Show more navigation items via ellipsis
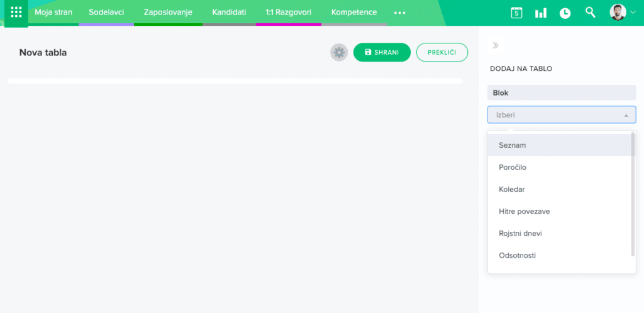This screenshot has width=644, height=313. pos(399,13)
